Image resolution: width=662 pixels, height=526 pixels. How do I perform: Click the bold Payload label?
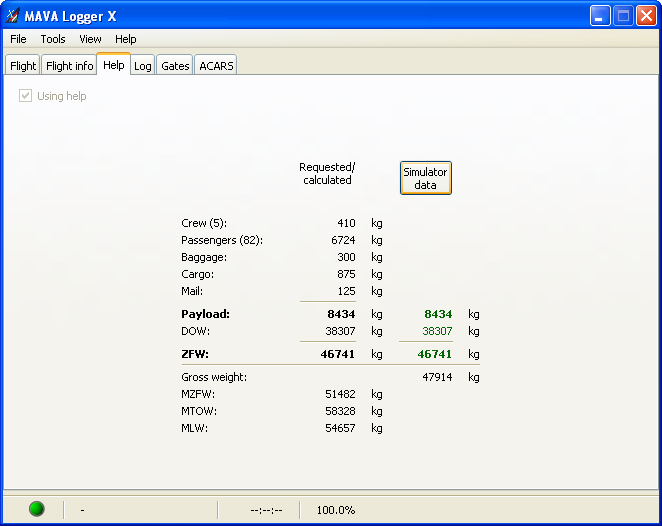206,314
